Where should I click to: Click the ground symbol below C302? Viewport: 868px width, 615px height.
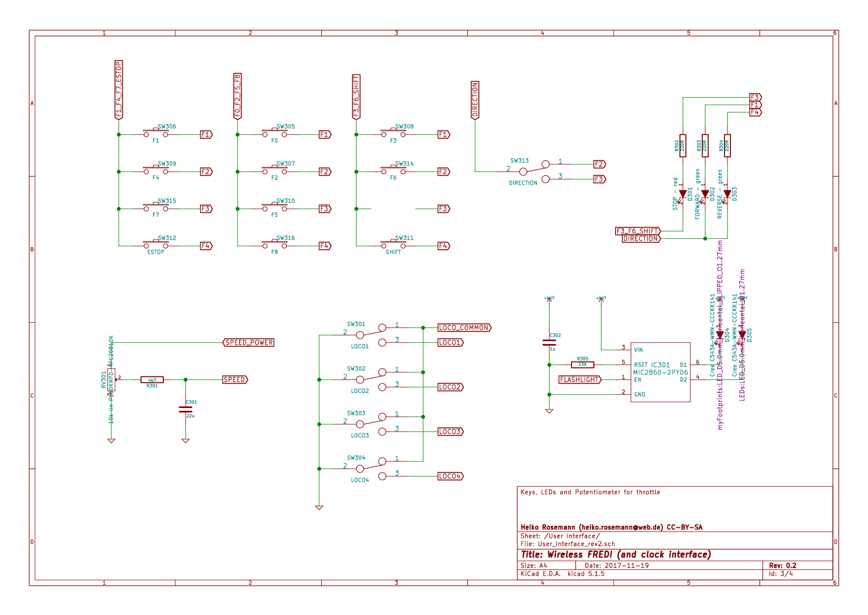549,410
